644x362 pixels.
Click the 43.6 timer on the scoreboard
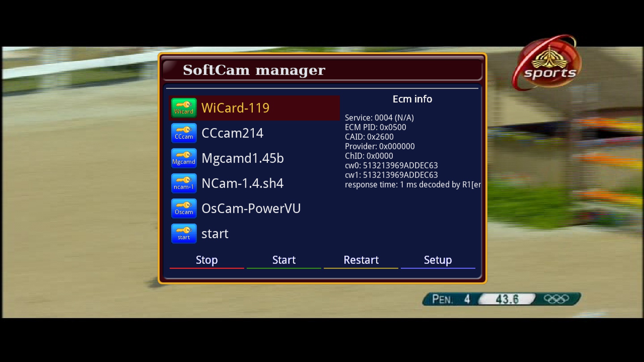[x=507, y=299]
